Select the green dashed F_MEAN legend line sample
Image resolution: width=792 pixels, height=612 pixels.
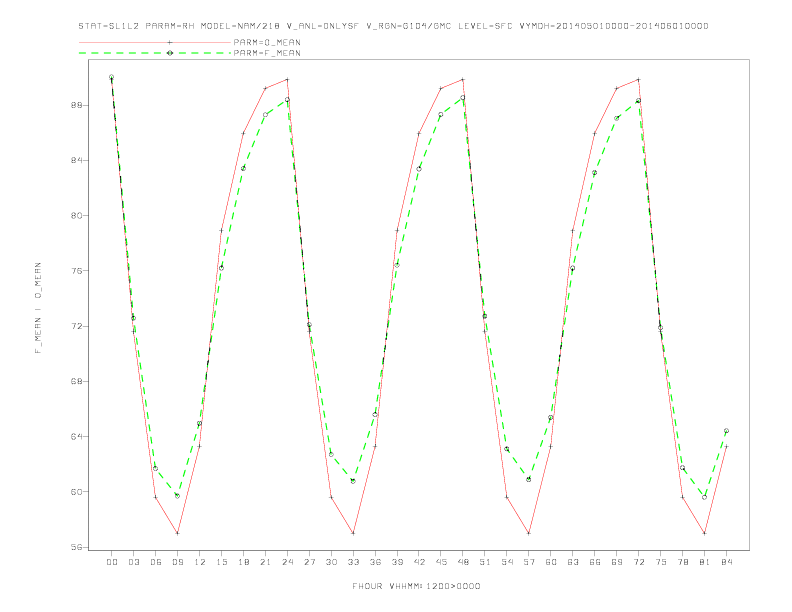coord(155,53)
